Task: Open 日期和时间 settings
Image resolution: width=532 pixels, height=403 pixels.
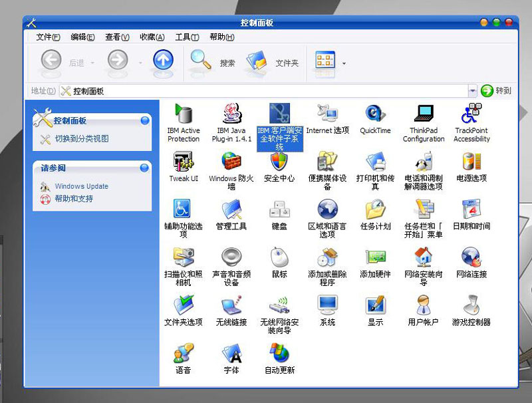Action: (x=471, y=215)
